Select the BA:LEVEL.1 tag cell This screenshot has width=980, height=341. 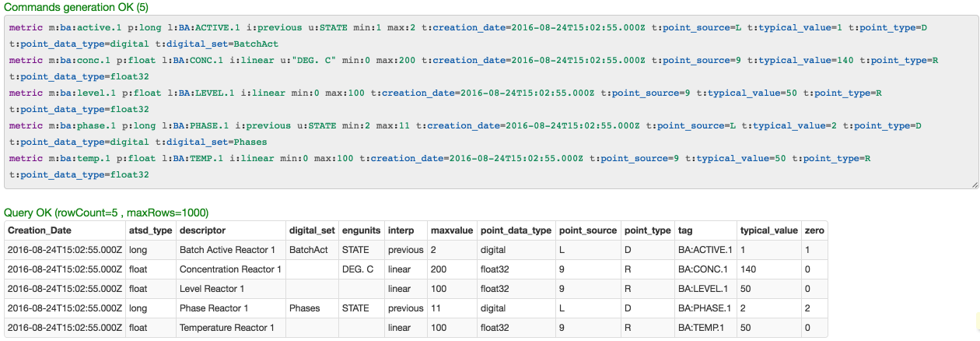click(x=705, y=289)
